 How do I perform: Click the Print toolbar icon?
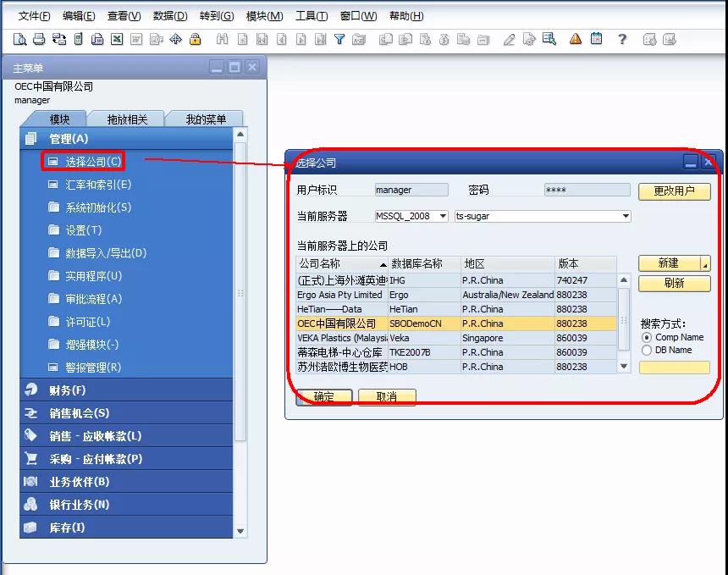pos(38,38)
